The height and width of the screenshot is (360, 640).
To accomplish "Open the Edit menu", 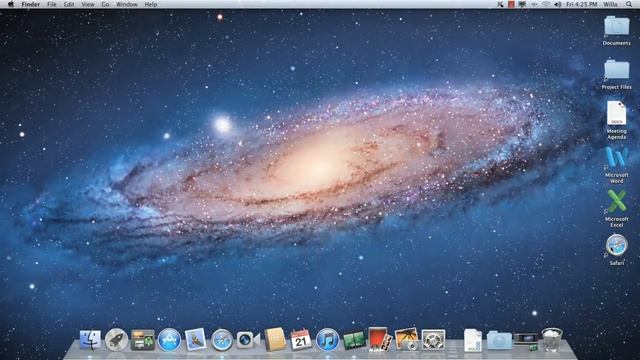I will click(69, 4).
